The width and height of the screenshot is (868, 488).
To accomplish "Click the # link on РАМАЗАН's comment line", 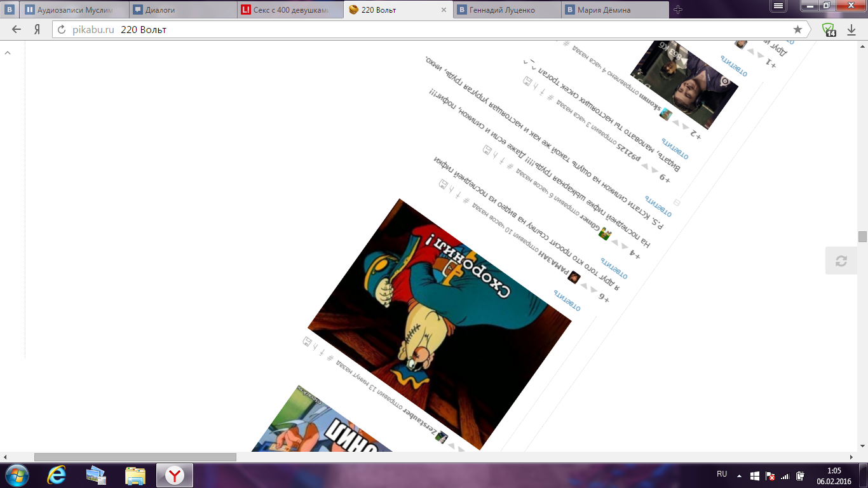I will tap(466, 200).
